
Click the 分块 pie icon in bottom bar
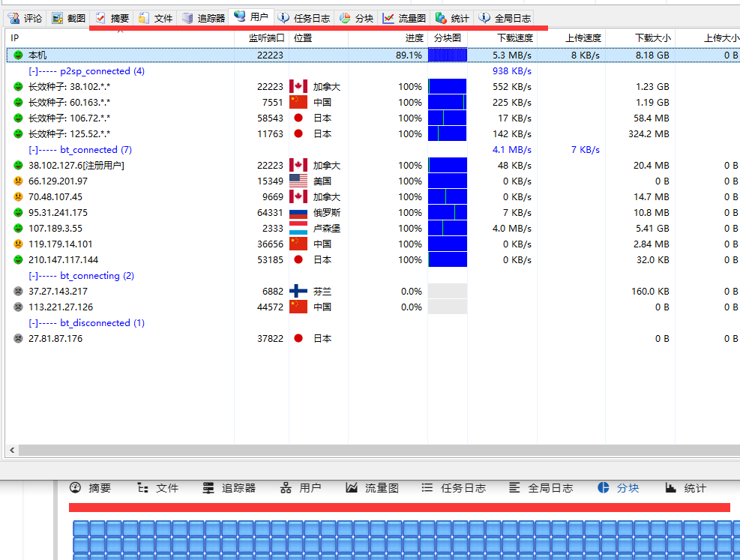click(604, 488)
